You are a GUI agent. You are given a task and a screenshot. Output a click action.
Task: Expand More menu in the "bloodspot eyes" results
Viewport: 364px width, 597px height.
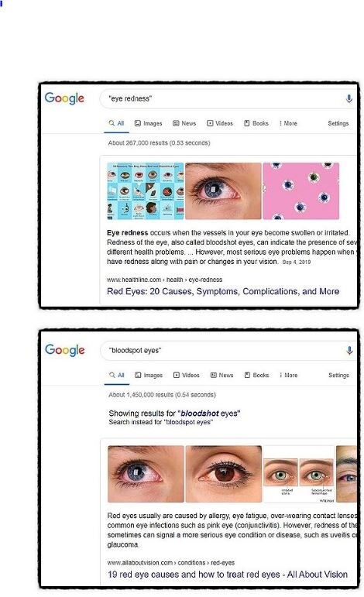(289, 375)
